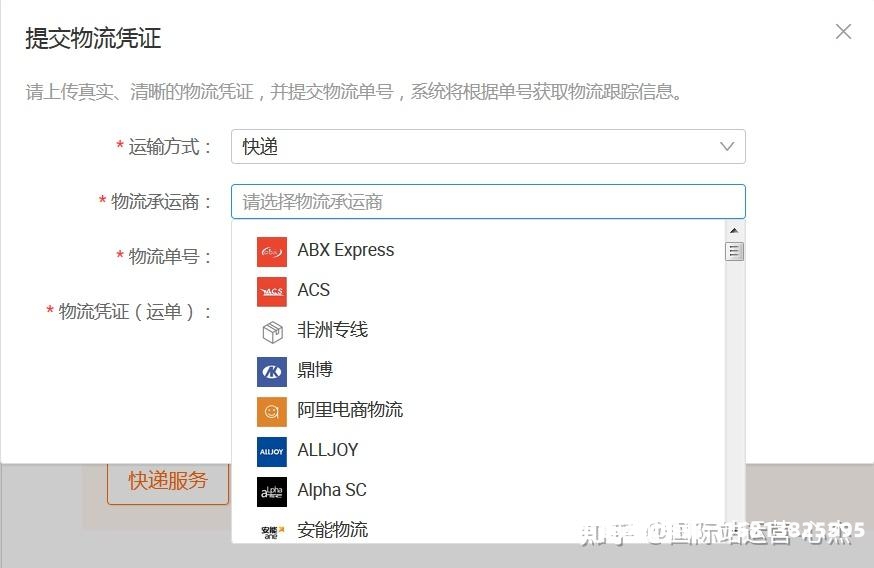The height and width of the screenshot is (568, 874).
Task: Click the carrier list scrollbar handle
Action: tap(735, 250)
